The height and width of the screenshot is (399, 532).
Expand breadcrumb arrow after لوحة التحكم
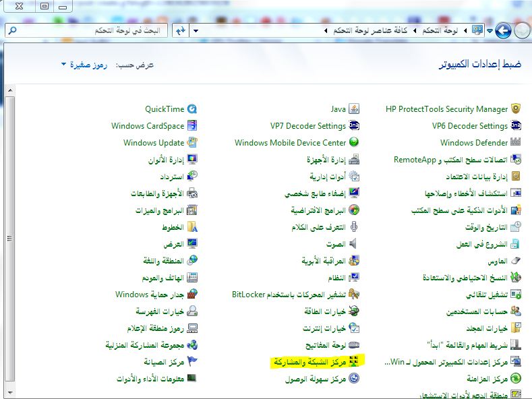415,31
